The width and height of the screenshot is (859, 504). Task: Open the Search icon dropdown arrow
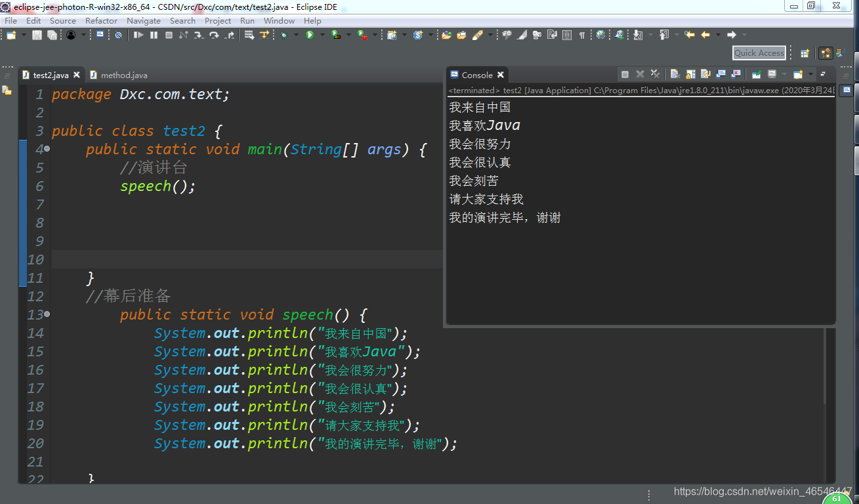[490, 35]
